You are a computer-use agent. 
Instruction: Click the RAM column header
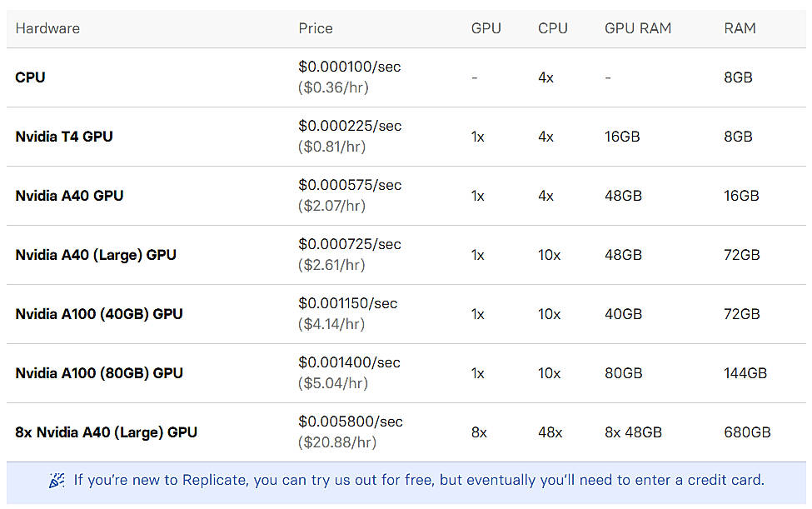tap(740, 28)
